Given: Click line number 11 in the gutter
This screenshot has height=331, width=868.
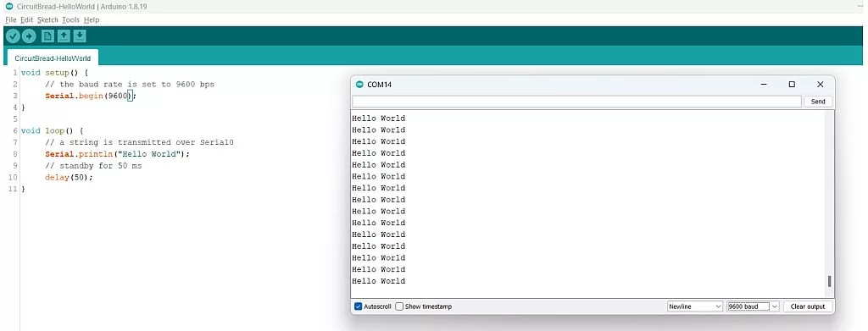Looking at the screenshot, I should 14,189.
